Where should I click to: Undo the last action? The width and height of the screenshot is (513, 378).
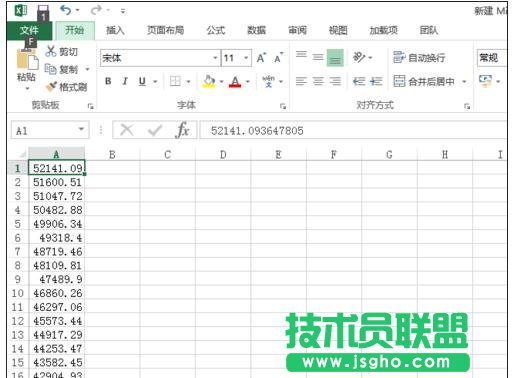[66, 10]
